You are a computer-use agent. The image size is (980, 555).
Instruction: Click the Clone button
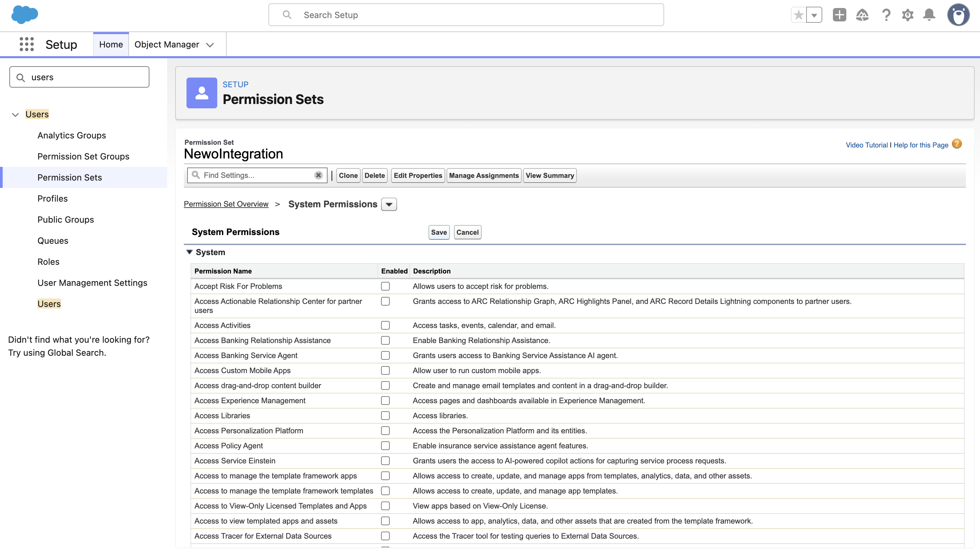pos(348,175)
